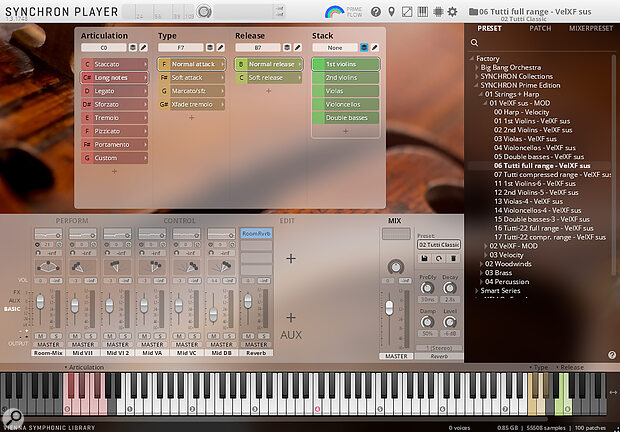Viewport: 620px width, 432px height.
Task: Click the location pin icon in top toolbar
Action: (391, 12)
